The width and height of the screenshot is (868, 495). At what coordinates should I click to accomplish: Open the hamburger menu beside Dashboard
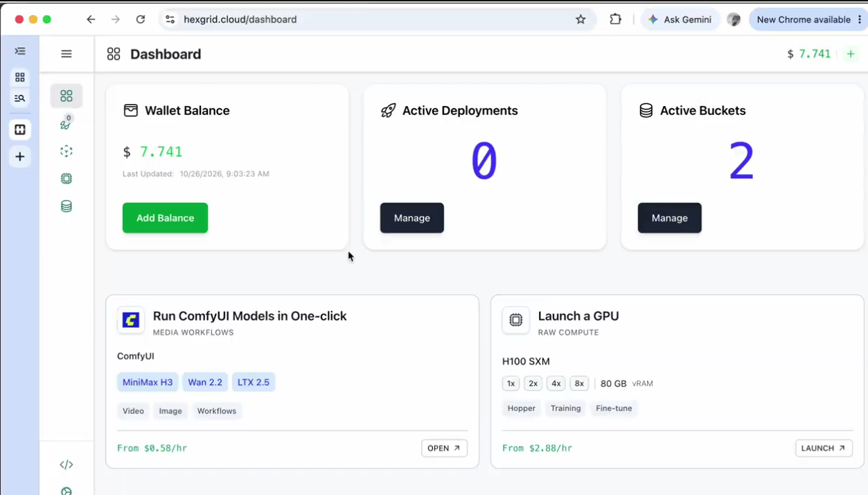tap(67, 53)
